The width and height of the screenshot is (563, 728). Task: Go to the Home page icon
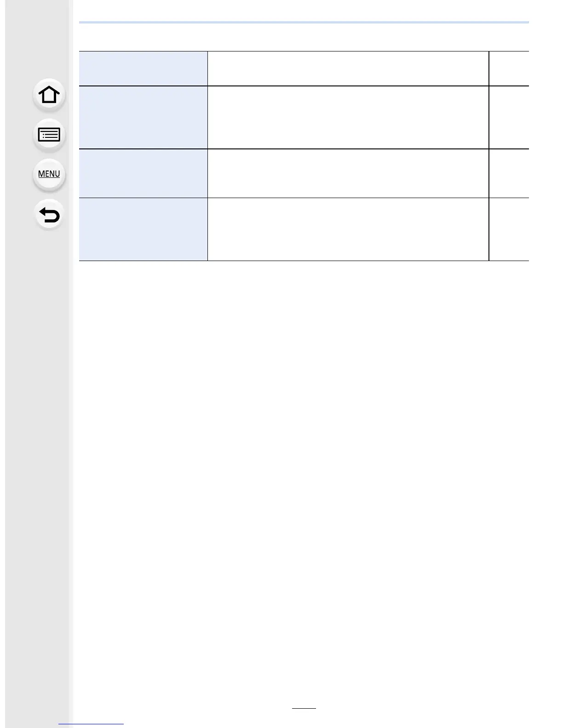click(49, 95)
